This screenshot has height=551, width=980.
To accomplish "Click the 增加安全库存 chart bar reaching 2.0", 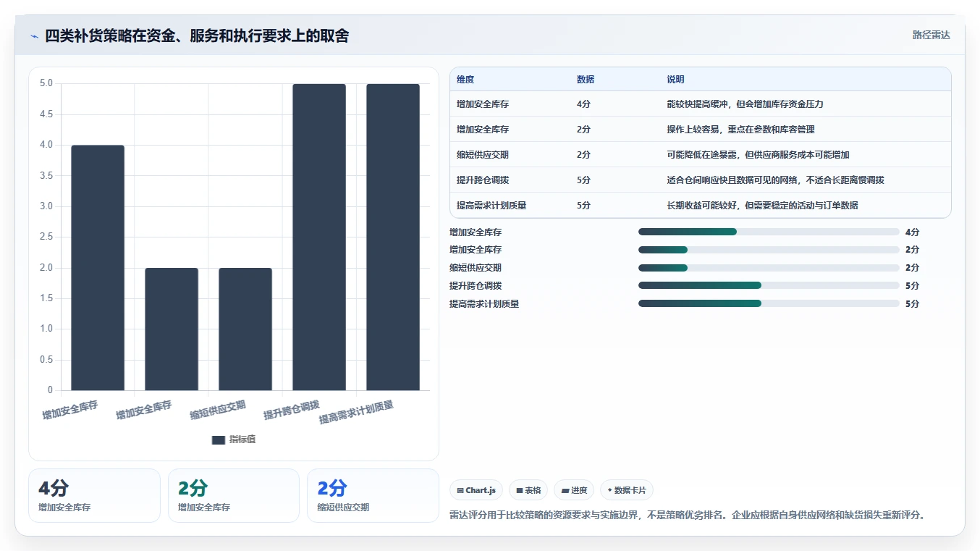I will 172,329.
